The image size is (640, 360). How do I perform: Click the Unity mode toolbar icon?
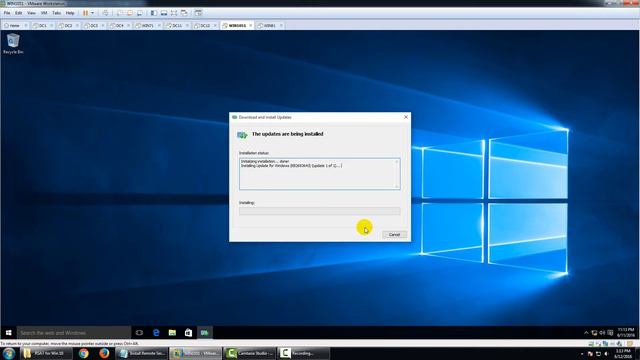point(184,13)
